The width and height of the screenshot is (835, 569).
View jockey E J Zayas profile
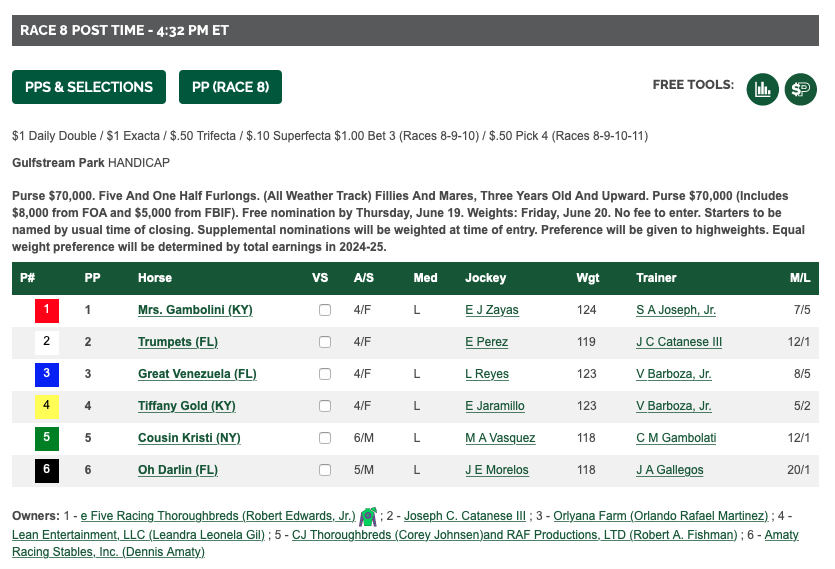click(492, 310)
